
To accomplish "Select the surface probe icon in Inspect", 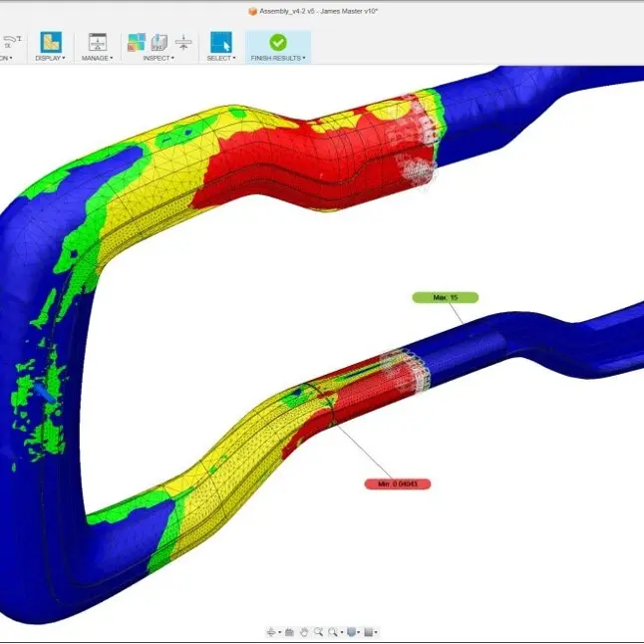I will [160, 42].
